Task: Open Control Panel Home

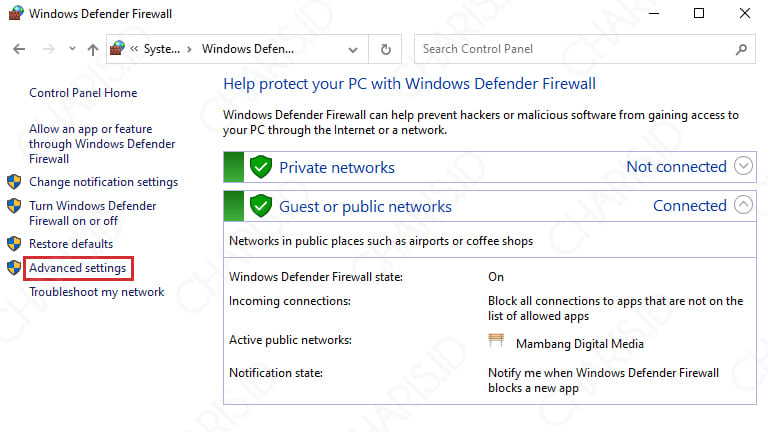Action: [x=83, y=93]
